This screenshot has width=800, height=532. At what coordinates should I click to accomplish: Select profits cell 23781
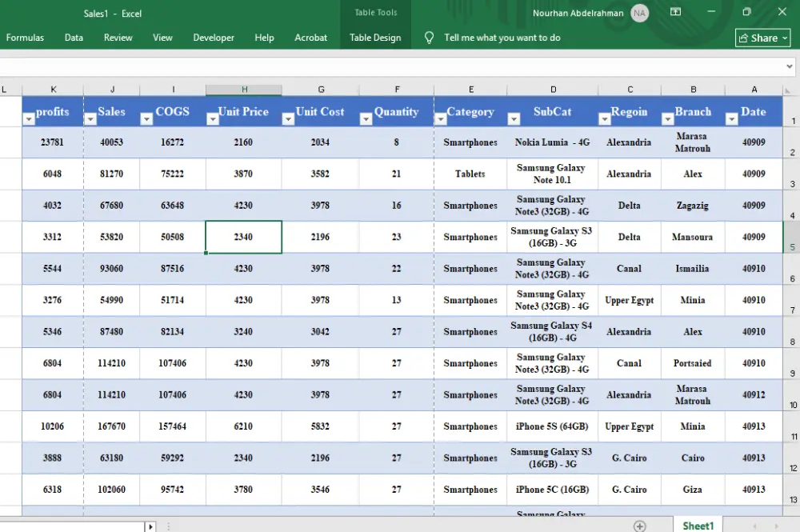[53, 142]
